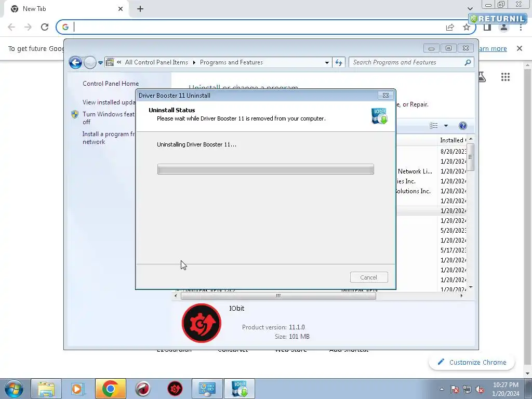Open View installed updates link
Screen dimensions: 532x399
(x=109, y=102)
